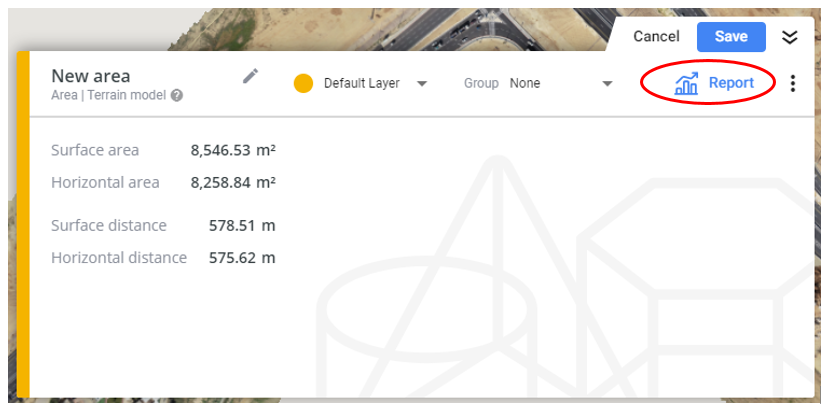Open the Group None dropdown arrow
Screen dimensions: 827x407
pos(607,84)
